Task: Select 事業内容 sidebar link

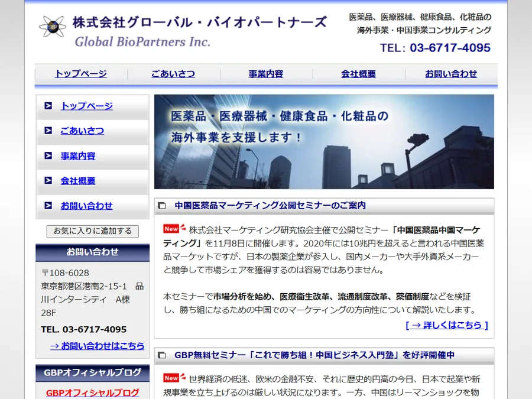Action: (78, 155)
